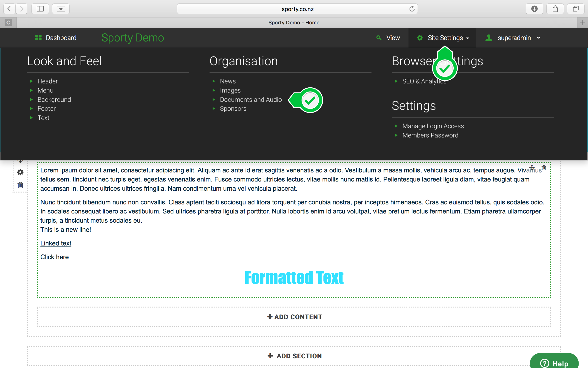Click the Sporty Demo site title

click(x=133, y=38)
